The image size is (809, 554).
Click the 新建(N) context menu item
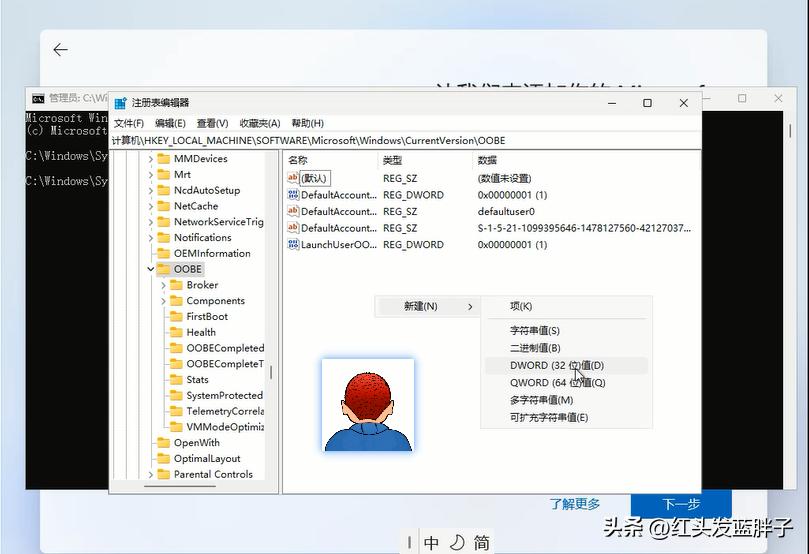(x=427, y=306)
